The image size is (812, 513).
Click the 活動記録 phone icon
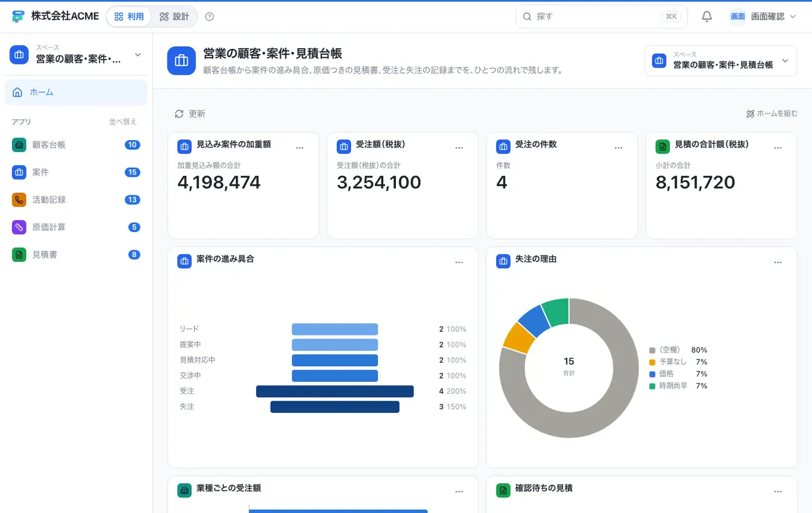(x=19, y=199)
